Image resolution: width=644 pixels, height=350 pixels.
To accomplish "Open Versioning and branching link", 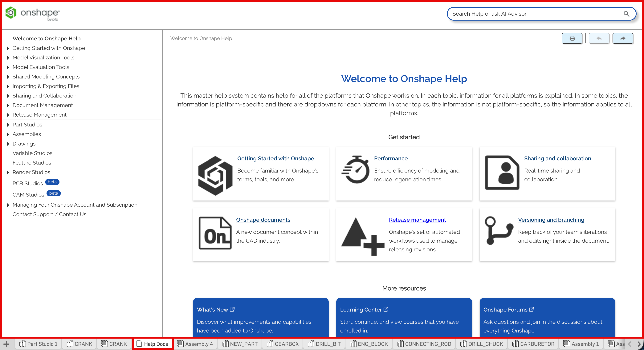I will (551, 220).
